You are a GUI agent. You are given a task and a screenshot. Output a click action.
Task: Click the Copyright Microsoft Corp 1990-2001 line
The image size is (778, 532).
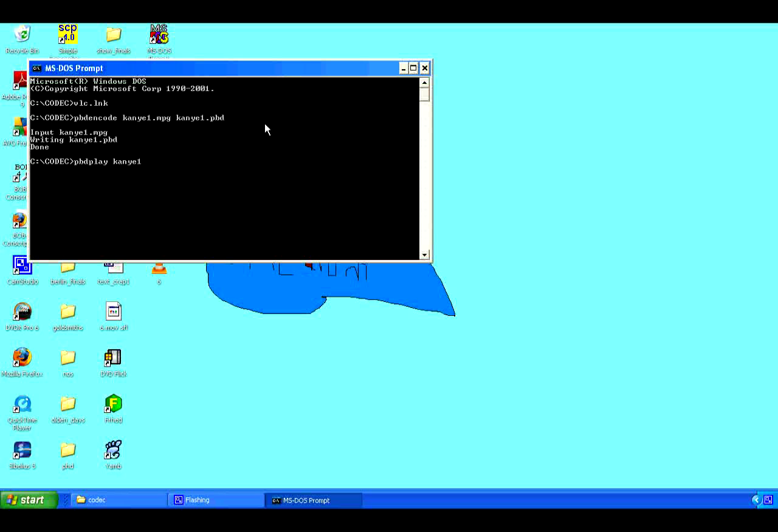click(122, 89)
